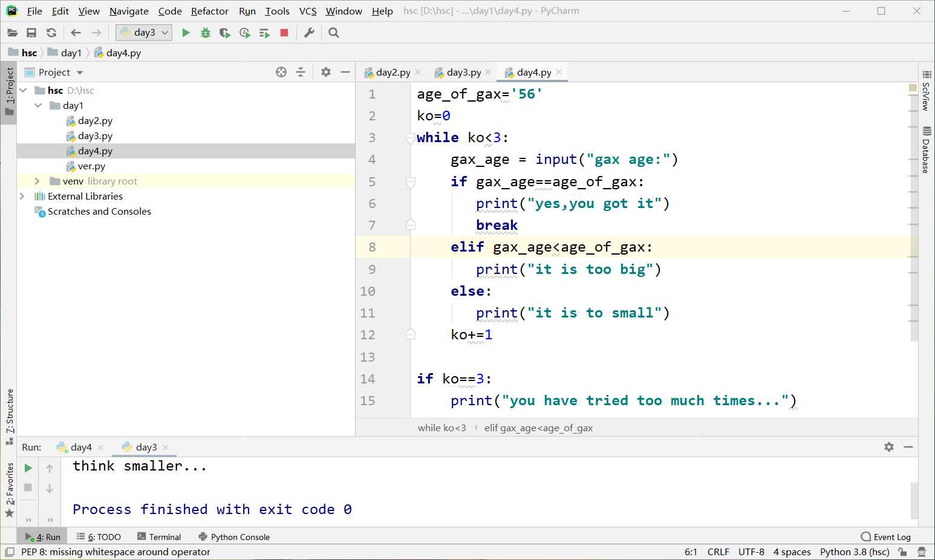Viewport: 935px width, 560px height.
Task: Search everywhere with the magnifier icon
Action: click(333, 33)
